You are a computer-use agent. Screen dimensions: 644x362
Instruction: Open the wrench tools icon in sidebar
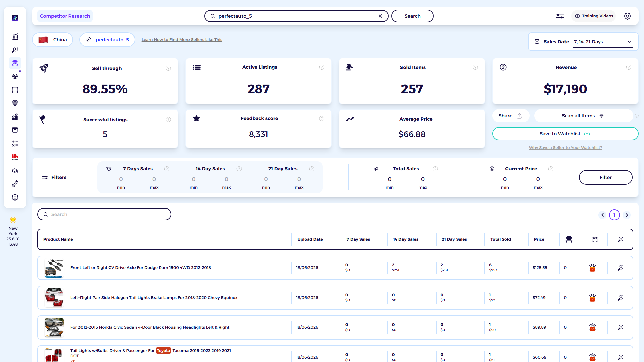15,184
